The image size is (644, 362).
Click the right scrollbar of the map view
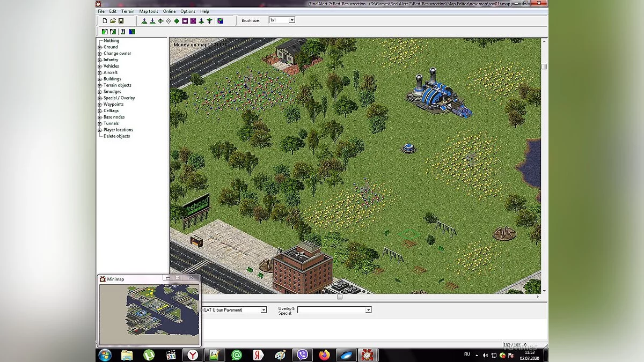pos(544,161)
